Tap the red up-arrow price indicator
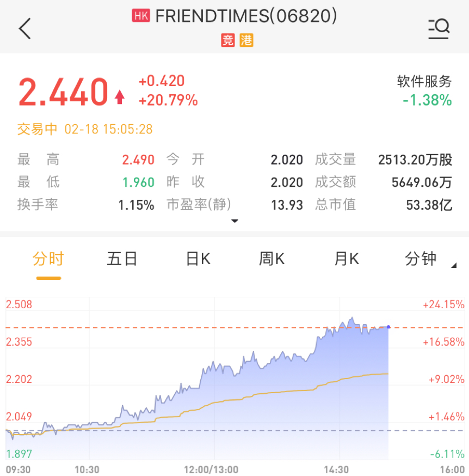The image size is (469, 476). point(120,97)
